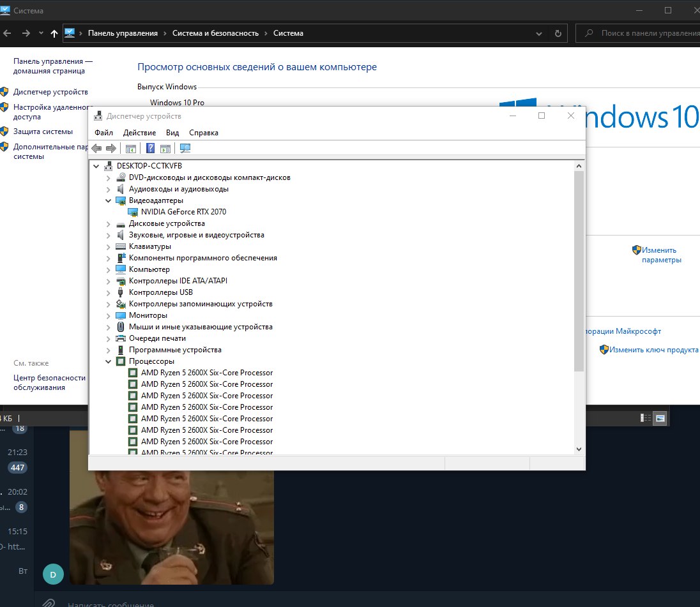Collapse the Видеоадаптеры category
Image resolution: width=700 pixels, height=607 pixels.
(x=108, y=200)
